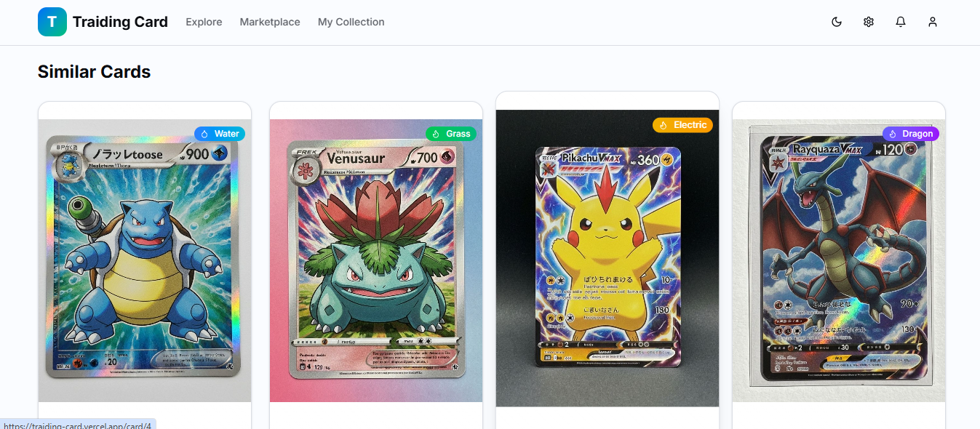Open settings via the gear icon

[x=869, y=22]
